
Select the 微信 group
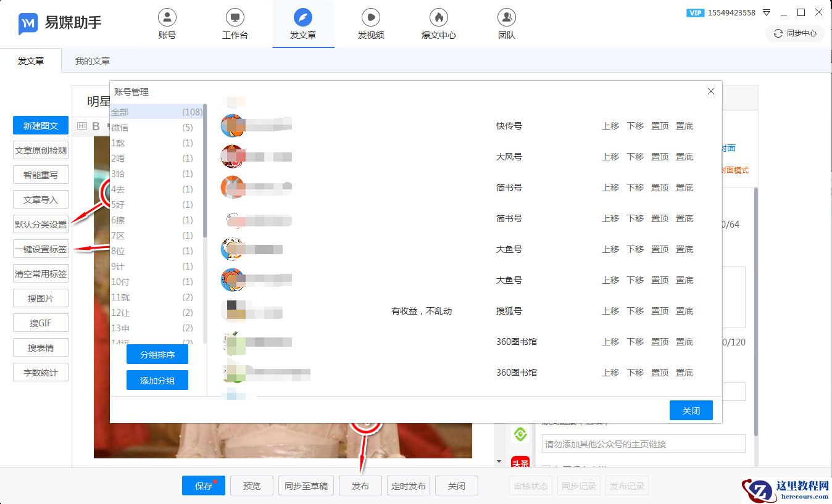156,128
